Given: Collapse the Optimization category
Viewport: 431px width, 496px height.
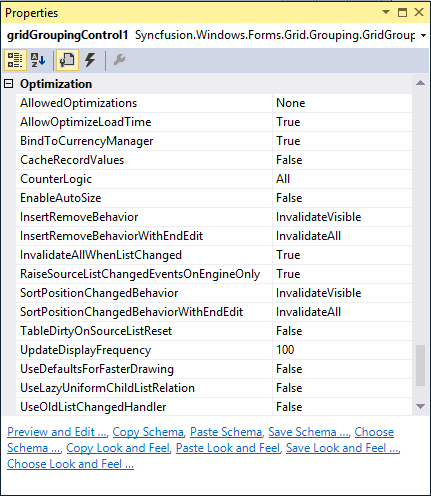Looking at the screenshot, I should coord(9,84).
